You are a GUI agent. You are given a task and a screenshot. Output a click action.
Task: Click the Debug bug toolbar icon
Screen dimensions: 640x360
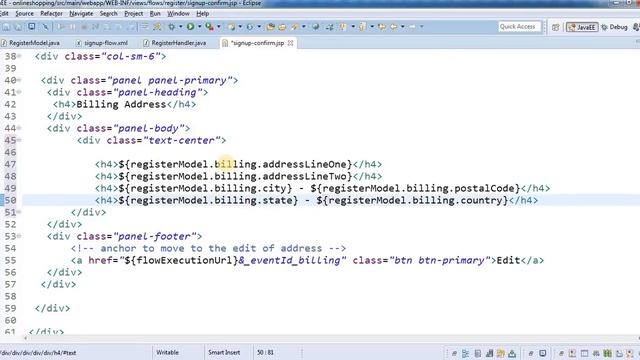(x=172, y=27)
